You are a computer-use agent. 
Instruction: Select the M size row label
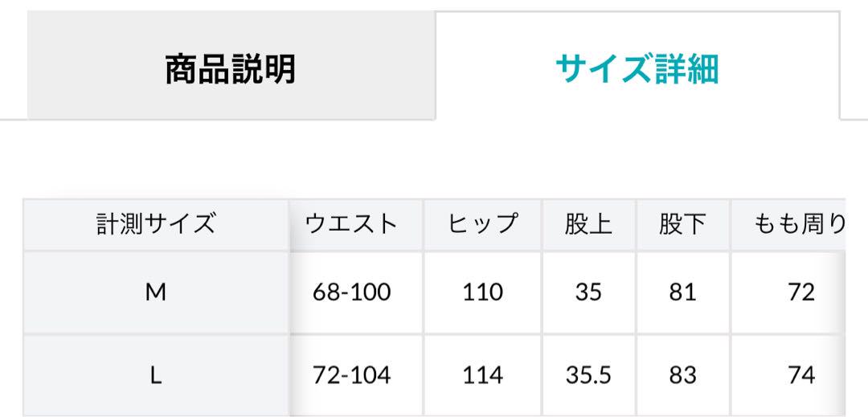[156, 292]
